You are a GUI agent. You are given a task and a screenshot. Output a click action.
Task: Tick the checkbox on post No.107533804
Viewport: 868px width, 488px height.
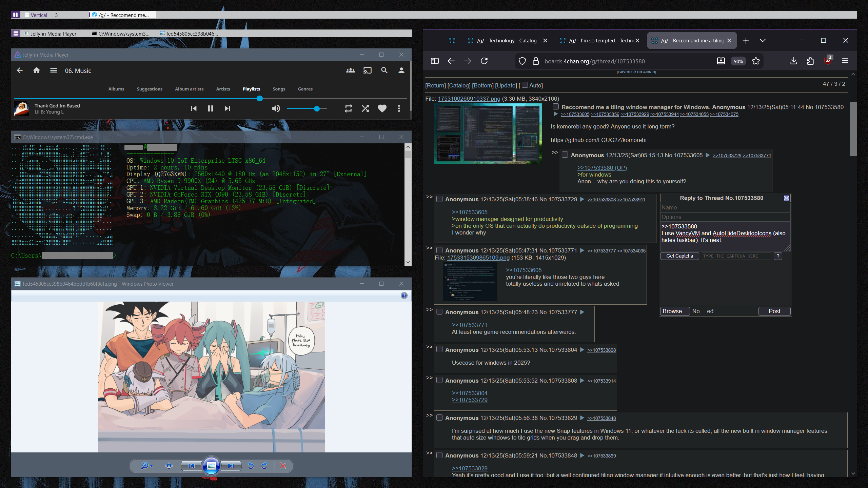pyautogui.click(x=439, y=349)
